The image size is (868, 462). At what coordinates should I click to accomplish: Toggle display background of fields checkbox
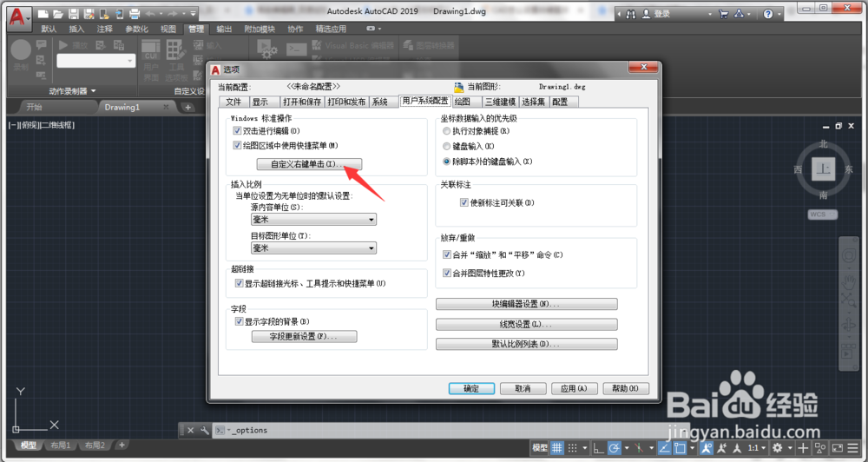tap(240, 321)
